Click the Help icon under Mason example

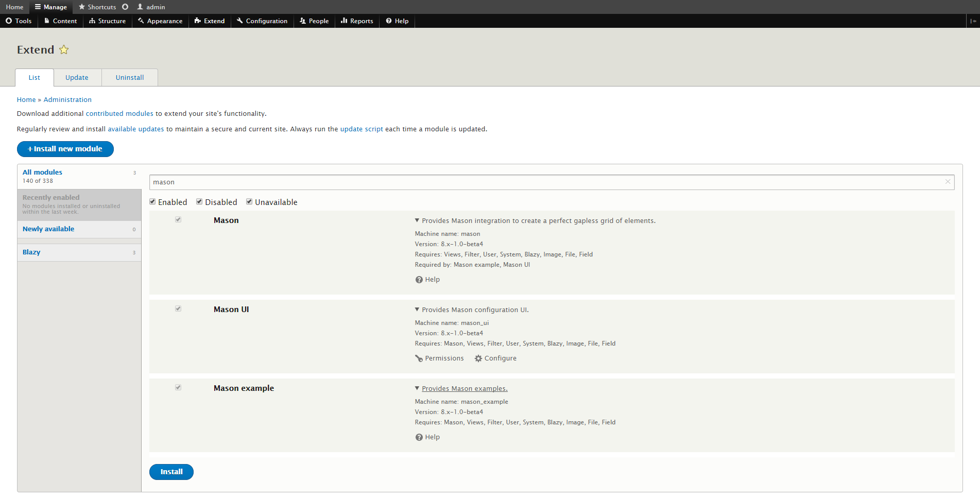coord(419,437)
